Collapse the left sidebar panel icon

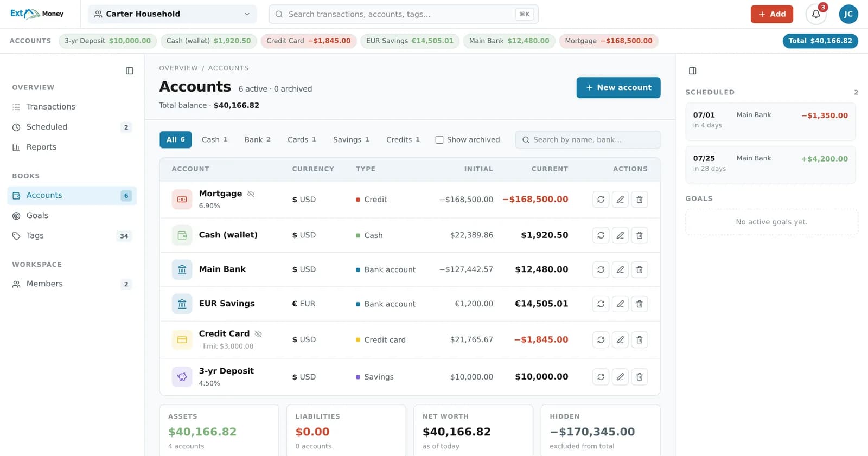tap(130, 71)
